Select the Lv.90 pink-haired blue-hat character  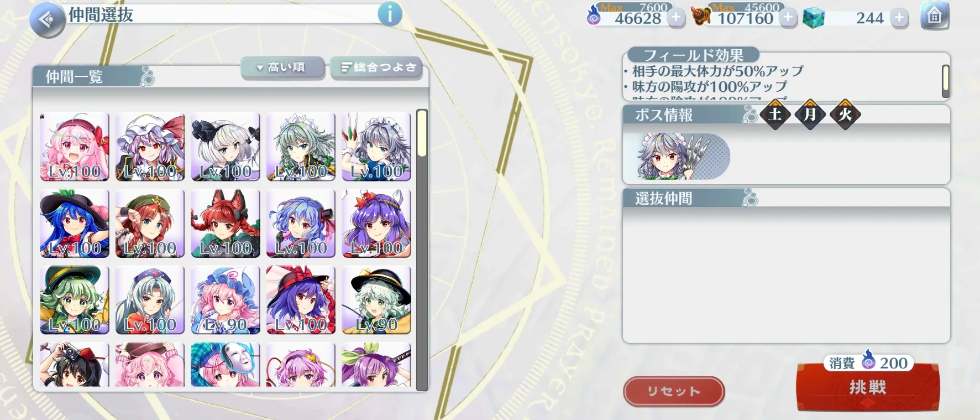(226, 299)
